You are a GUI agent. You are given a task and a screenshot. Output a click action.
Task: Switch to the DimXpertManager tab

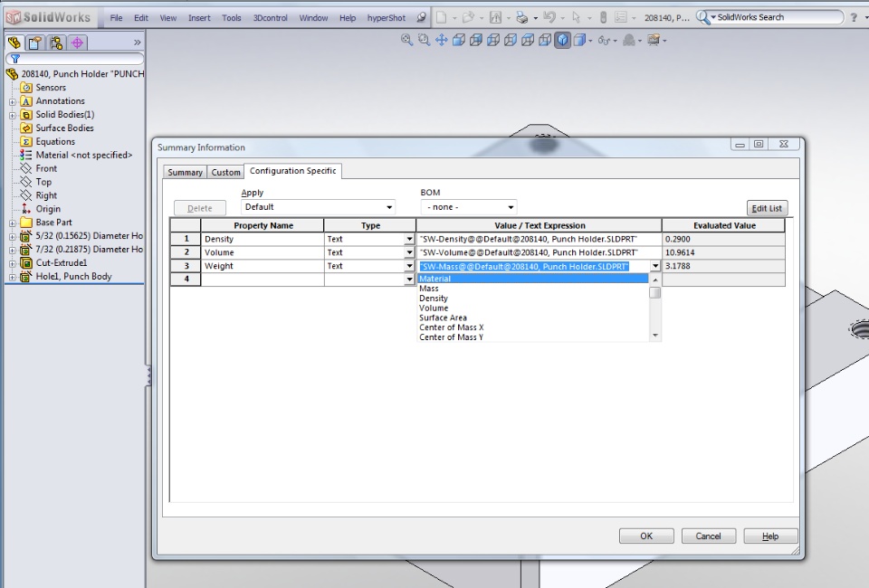pos(77,43)
